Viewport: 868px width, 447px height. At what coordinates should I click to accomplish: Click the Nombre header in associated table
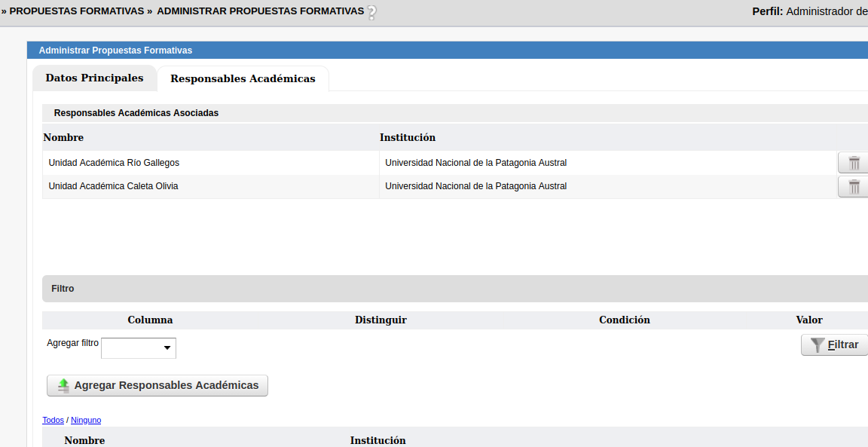pyautogui.click(x=63, y=137)
